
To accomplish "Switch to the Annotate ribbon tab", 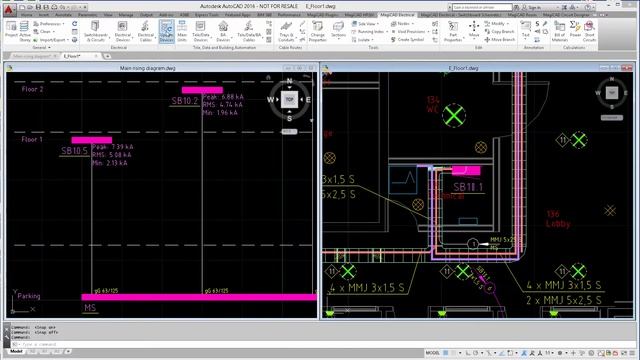I will pos(63,15).
